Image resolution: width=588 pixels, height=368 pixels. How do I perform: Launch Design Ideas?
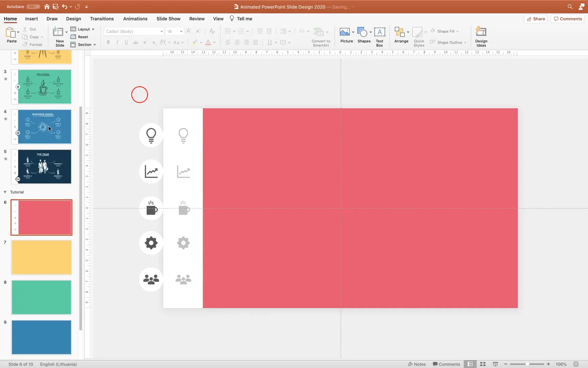coord(481,36)
